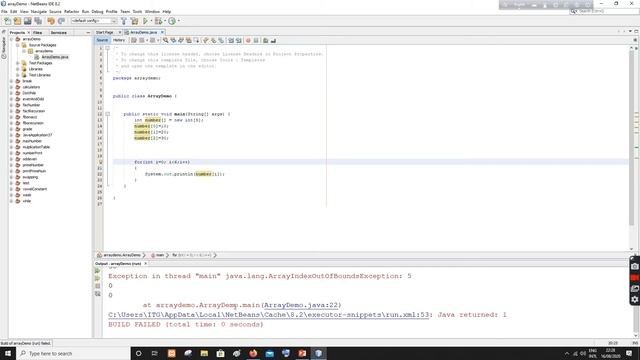Click the Build Project hammer icon
The image size is (640, 360).
click(x=124, y=21)
